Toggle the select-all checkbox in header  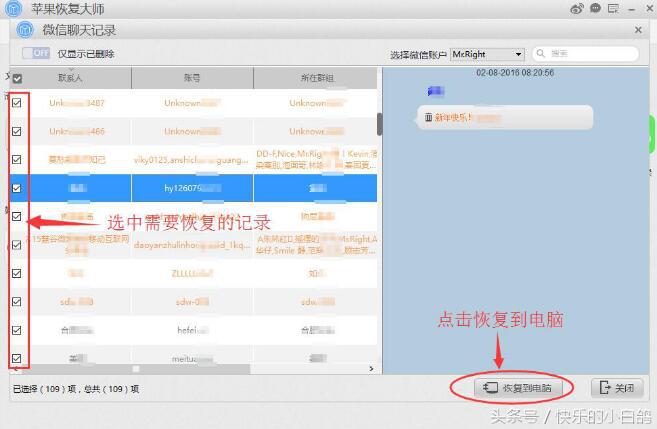coord(17,78)
